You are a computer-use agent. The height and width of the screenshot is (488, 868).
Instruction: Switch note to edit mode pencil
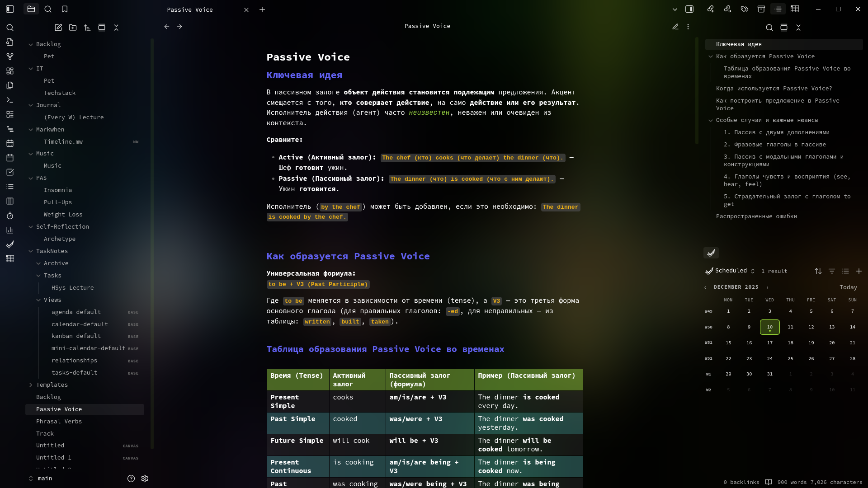tap(675, 27)
